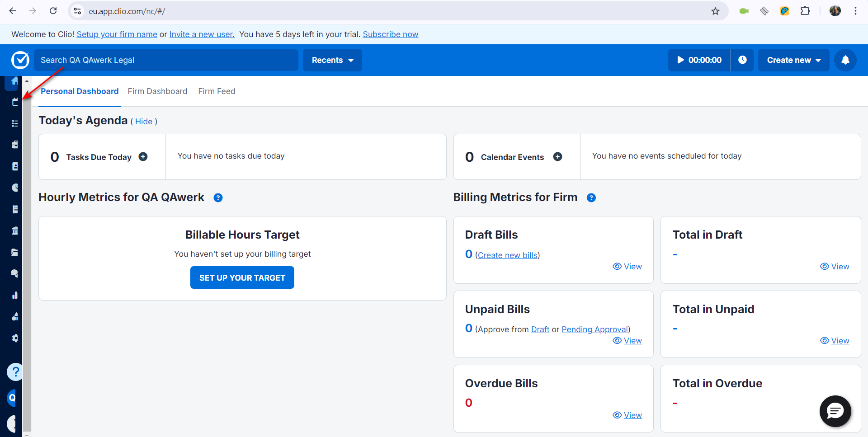The width and height of the screenshot is (868, 437).
Task: Switch to the Personal Dashboard tab
Action: [80, 91]
